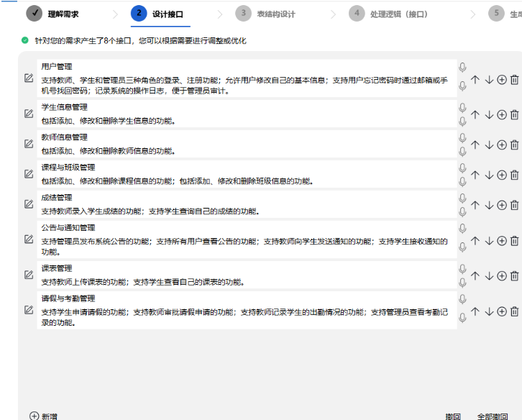
Task: Add a row after 成绩管理 with plus icon
Action: [502, 205]
